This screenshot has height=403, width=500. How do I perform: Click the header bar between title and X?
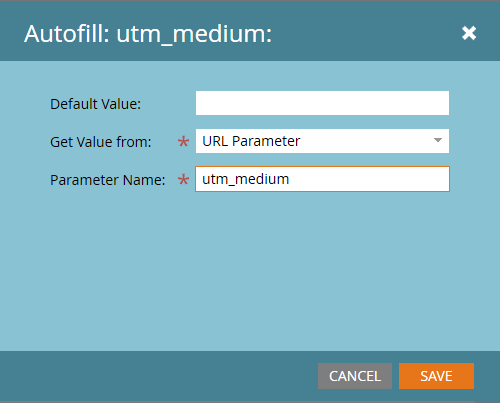pyautogui.click(x=367, y=33)
